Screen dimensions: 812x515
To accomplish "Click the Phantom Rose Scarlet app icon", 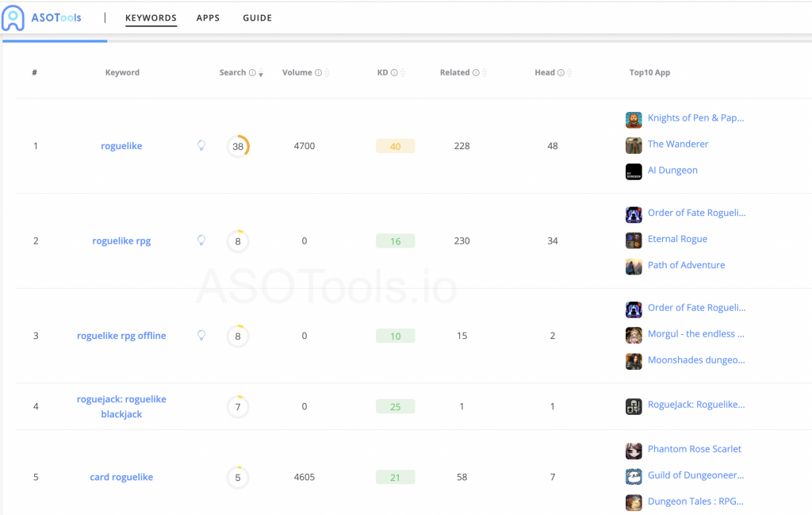I will [634, 451].
